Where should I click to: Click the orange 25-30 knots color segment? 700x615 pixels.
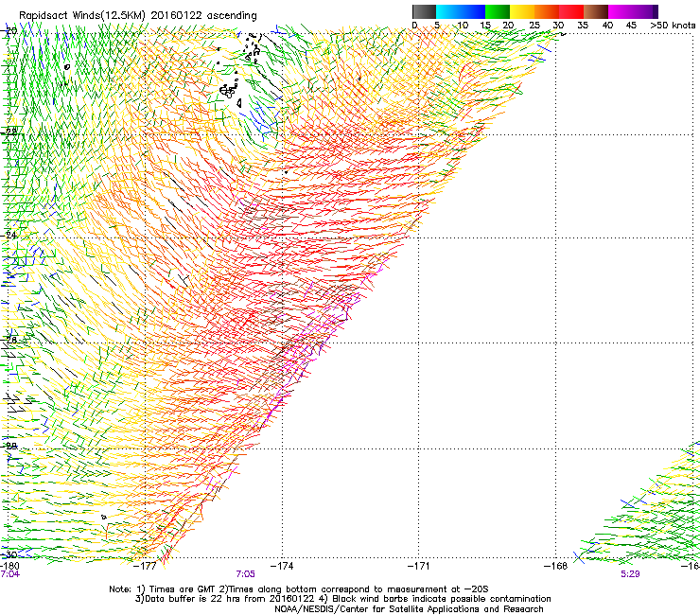click(x=547, y=11)
